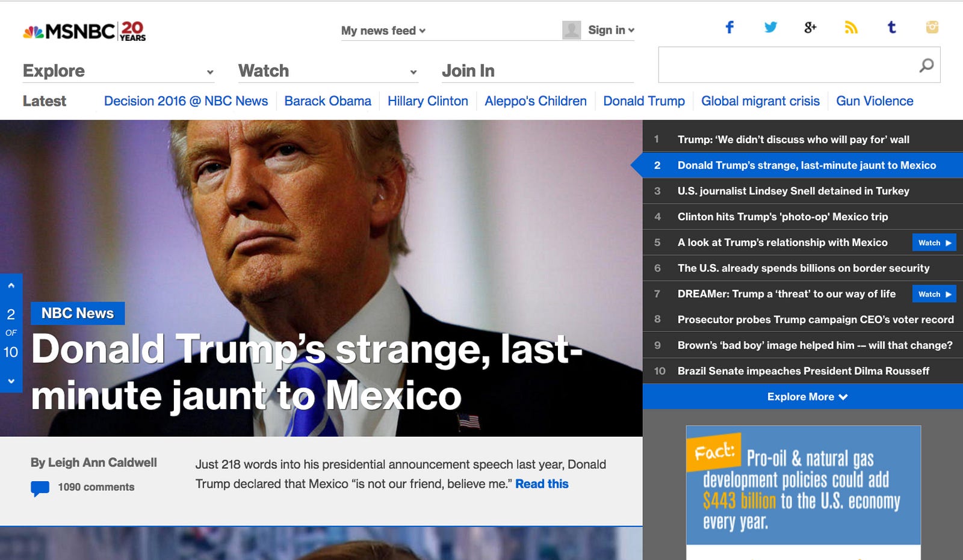Screen dimensions: 963x560
Task: Select the Global migrant crisis topic
Action: (760, 101)
